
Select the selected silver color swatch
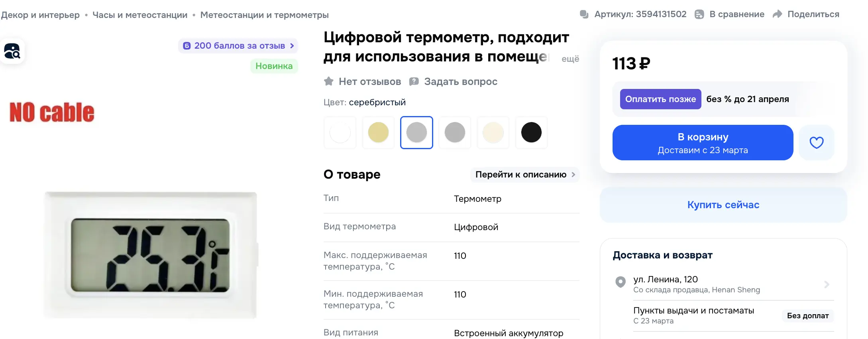[x=416, y=132]
